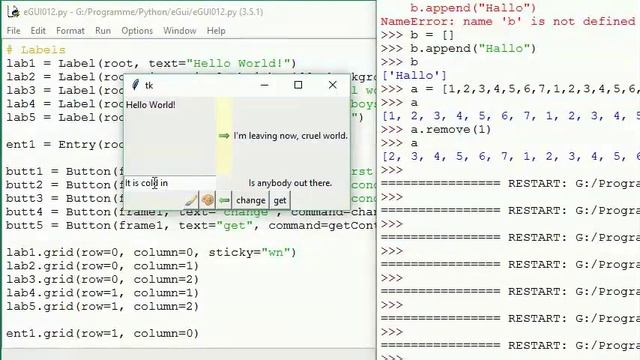640x360 pixels.
Task: Click the knife icon button in tk window
Action: point(191,200)
